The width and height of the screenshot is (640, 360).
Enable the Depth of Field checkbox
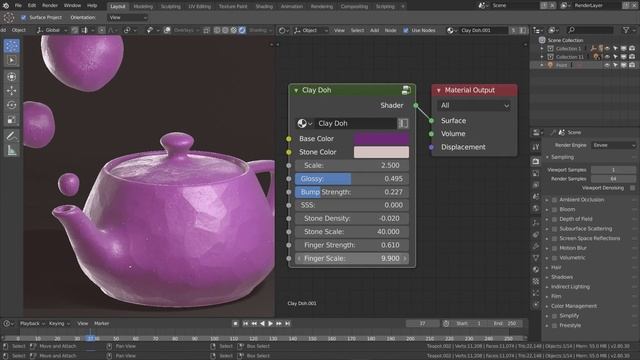554,219
